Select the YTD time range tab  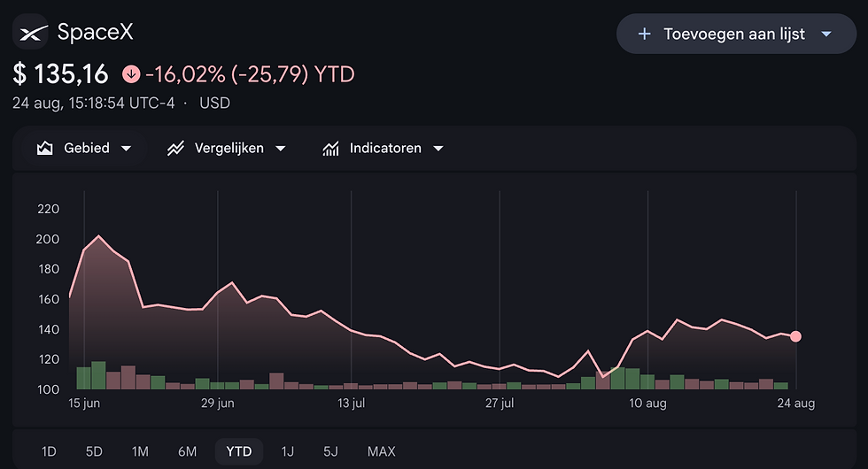point(239,452)
